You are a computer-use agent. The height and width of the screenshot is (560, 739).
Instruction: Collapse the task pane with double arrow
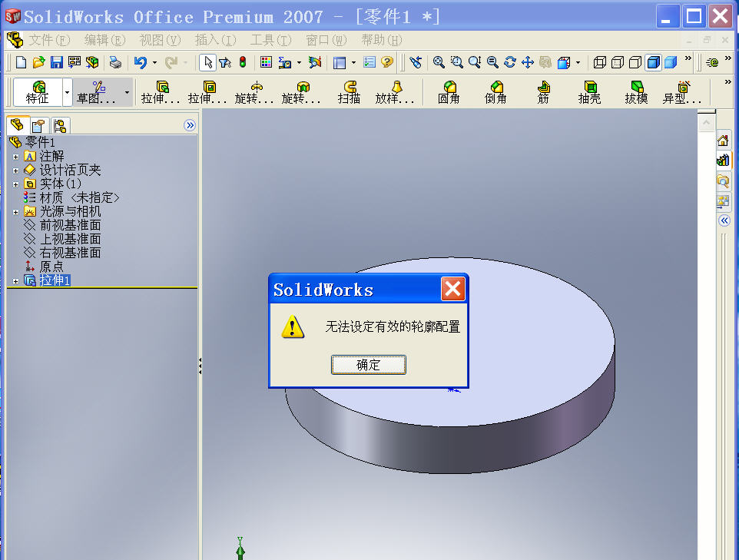[724, 220]
